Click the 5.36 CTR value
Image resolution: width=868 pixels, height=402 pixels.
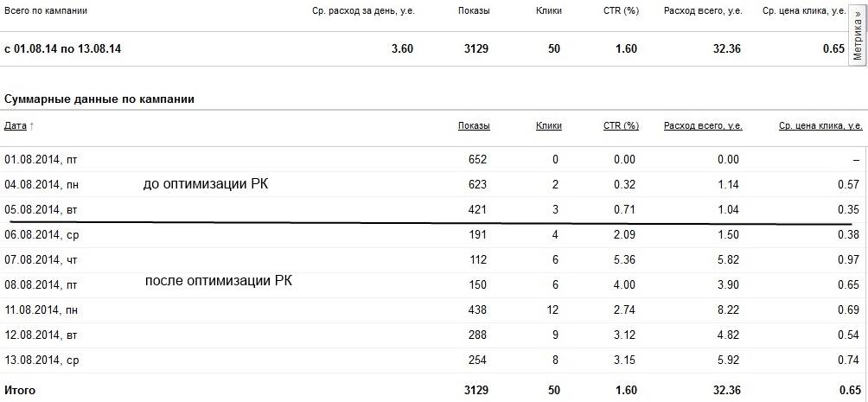(x=624, y=259)
